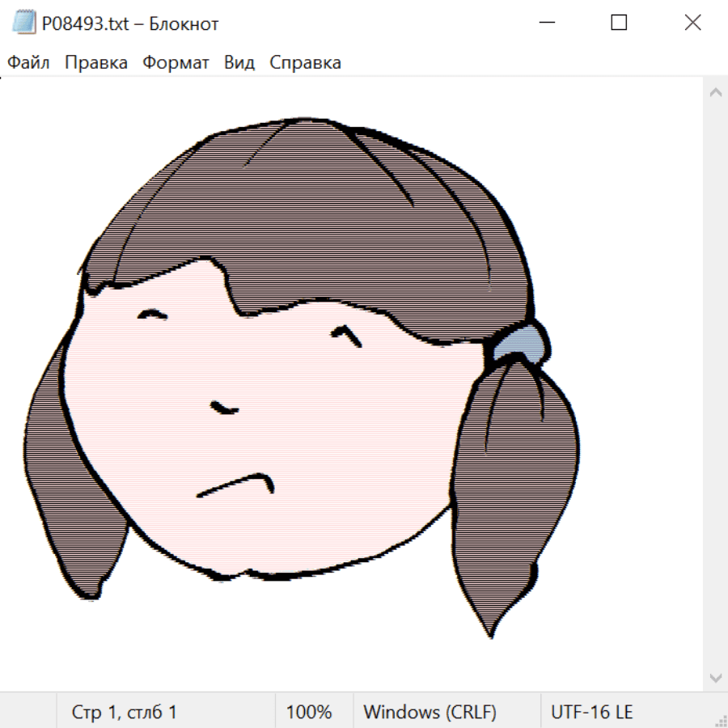Screen dimensions: 728x728
Task: Click the P08493.txt title bar text
Action: tap(130, 23)
